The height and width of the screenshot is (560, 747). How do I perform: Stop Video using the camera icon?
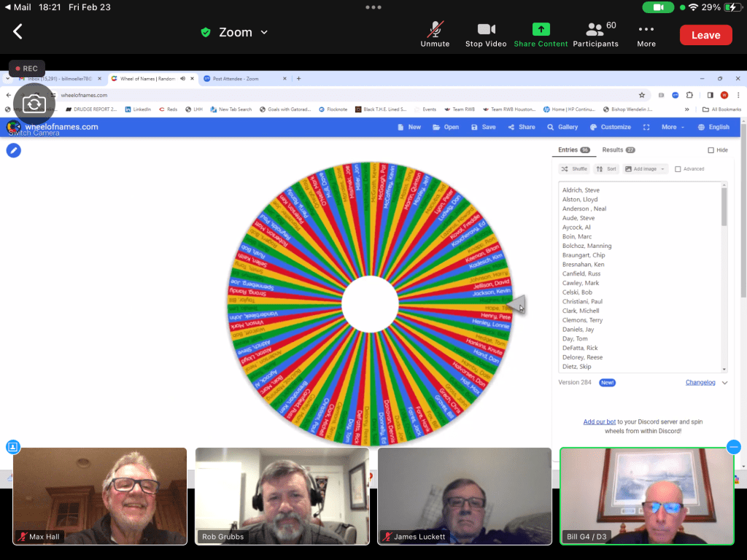pyautogui.click(x=486, y=30)
